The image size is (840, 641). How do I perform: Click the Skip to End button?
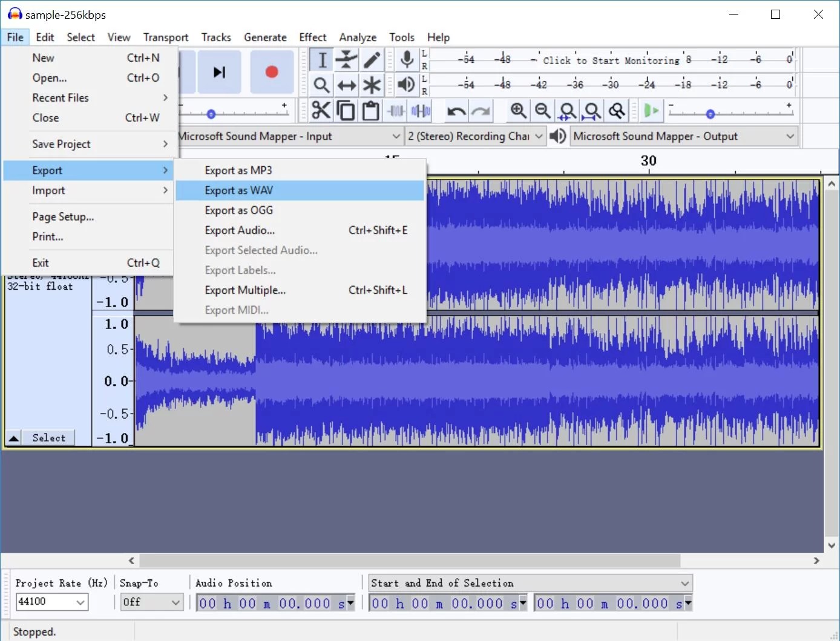pos(219,72)
